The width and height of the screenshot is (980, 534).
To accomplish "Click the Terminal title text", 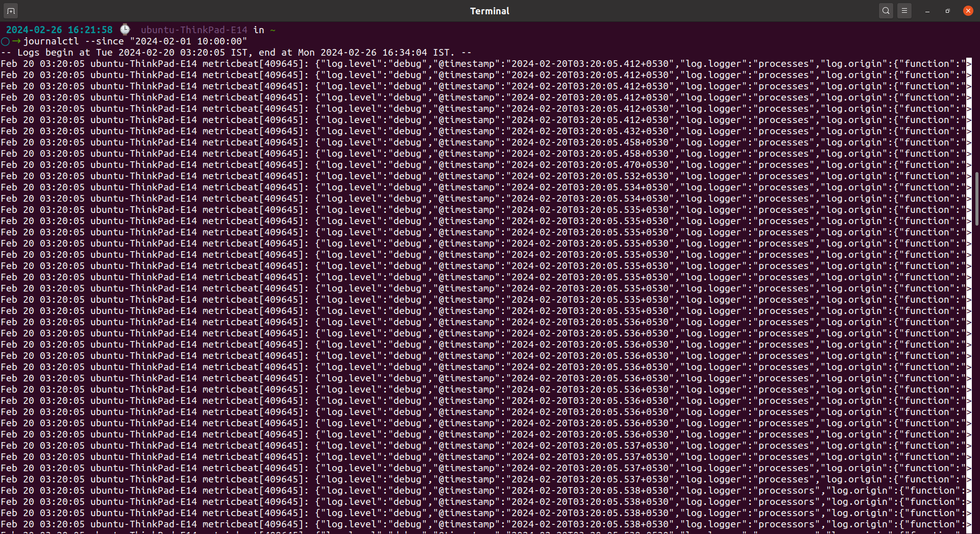I will click(489, 11).
